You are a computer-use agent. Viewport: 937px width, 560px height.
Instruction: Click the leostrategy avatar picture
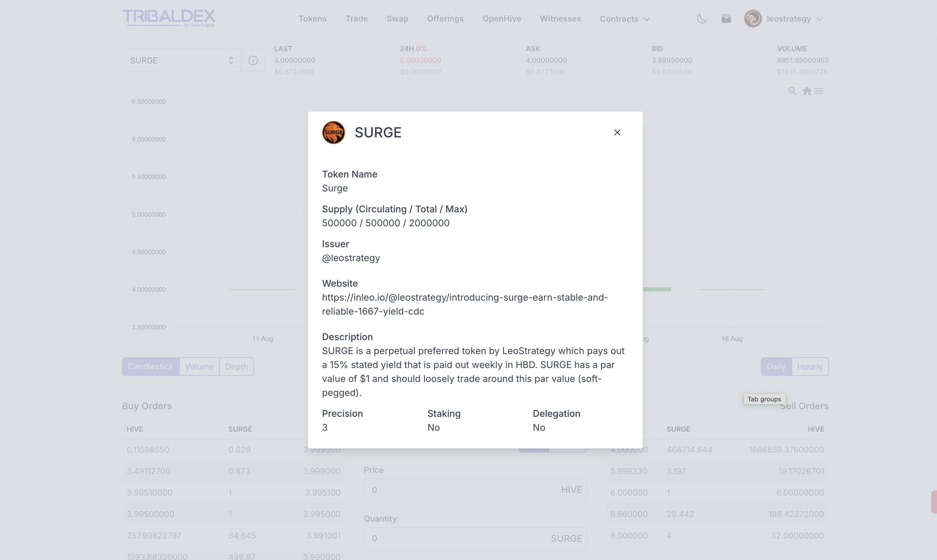click(x=752, y=19)
